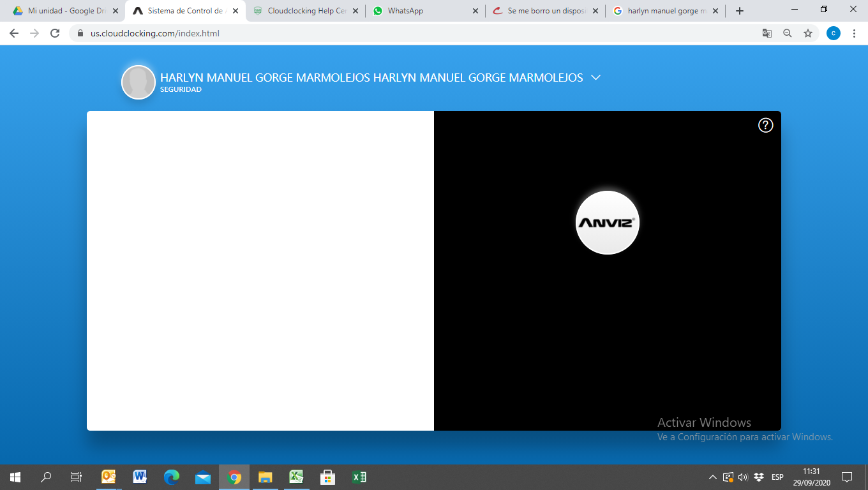
Task: Click the Dropbox tray icon
Action: [x=759, y=477]
